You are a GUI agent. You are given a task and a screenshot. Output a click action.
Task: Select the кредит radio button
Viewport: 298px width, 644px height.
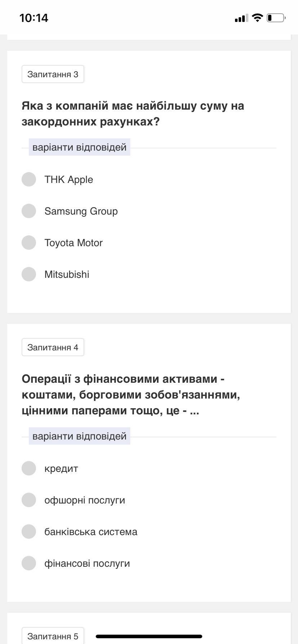pyautogui.click(x=29, y=468)
